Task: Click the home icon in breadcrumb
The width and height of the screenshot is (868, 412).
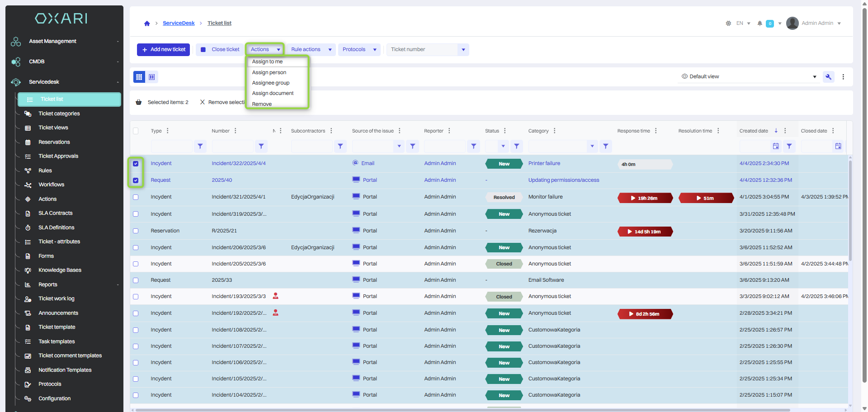Action: [147, 24]
